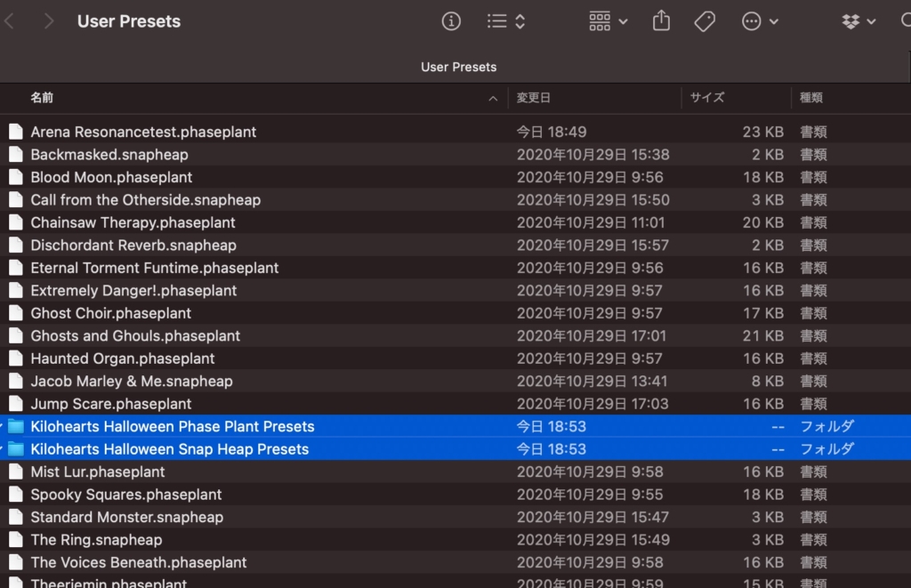Expand Kilohearts Halloween Snap Heap Presets folder

click(3, 449)
